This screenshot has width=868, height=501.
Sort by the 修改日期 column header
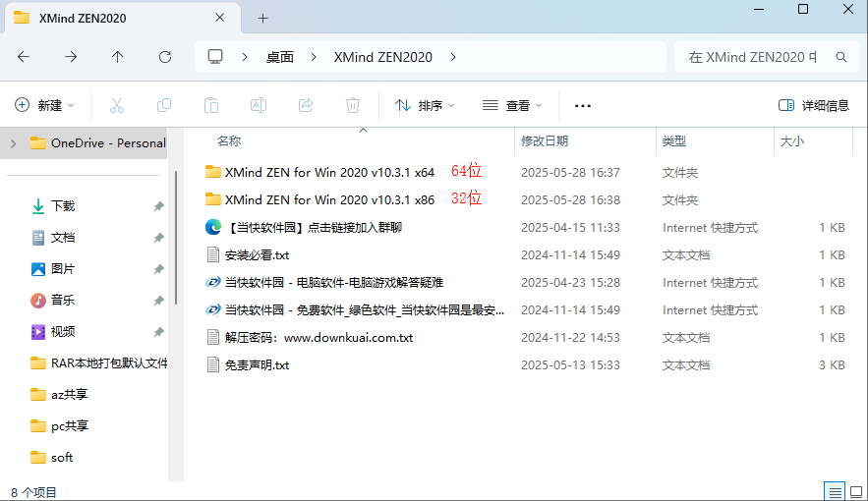point(545,141)
